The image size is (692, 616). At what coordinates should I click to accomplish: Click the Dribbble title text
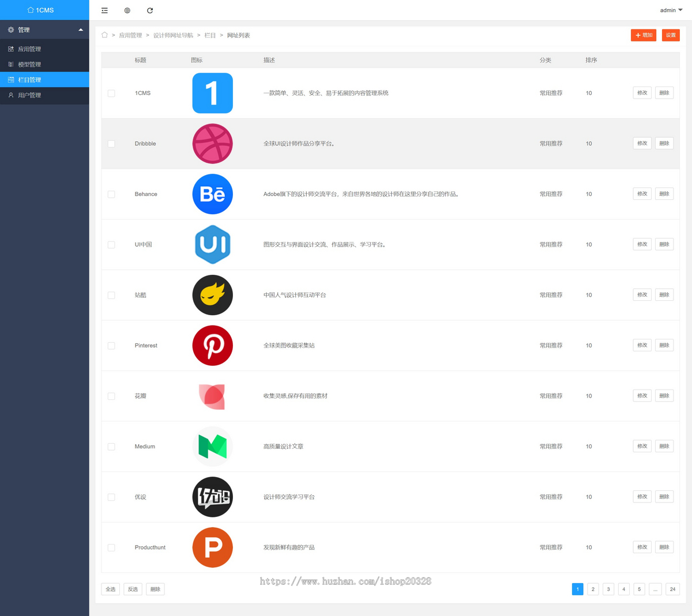pyautogui.click(x=145, y=143)
